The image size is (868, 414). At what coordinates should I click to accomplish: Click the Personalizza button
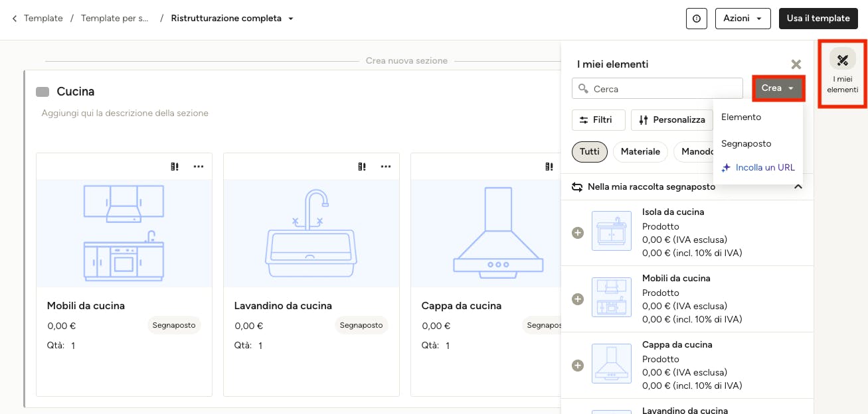tap(672, 120)
